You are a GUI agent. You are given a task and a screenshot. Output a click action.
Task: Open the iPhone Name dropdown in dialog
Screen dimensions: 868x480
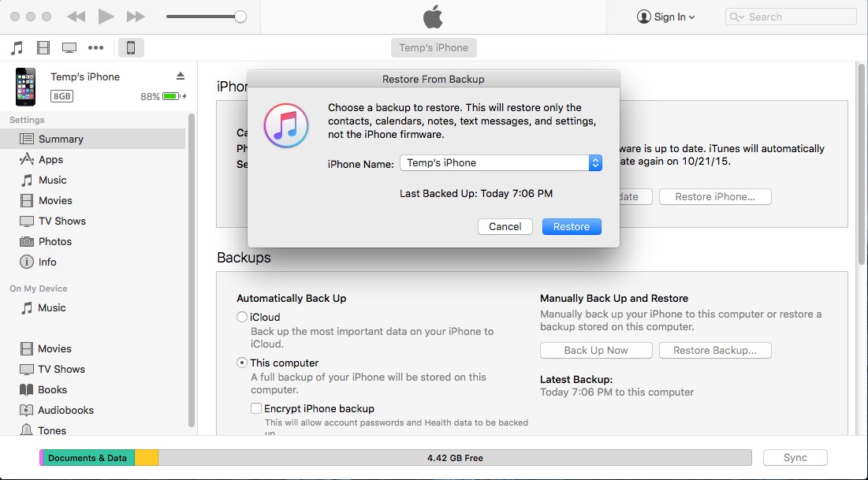coord(501,163)
